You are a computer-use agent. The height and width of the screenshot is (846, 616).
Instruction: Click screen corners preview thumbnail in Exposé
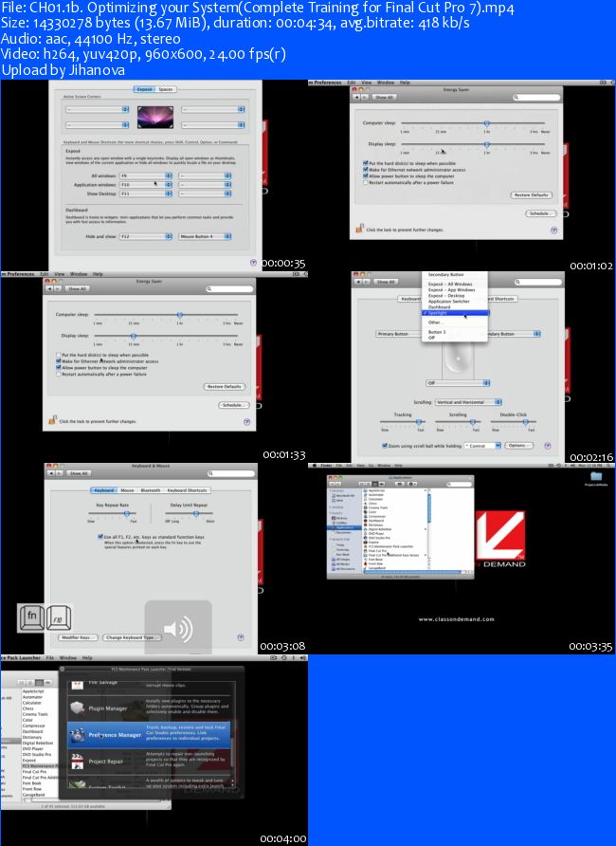155,117
